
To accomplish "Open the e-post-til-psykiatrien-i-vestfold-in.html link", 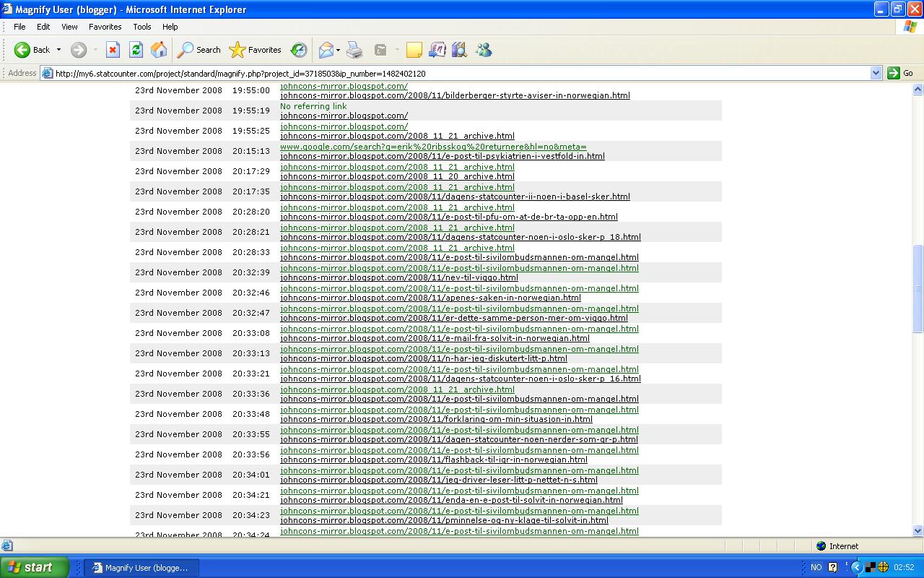I will pyautogui.click(x=443, y=156).
